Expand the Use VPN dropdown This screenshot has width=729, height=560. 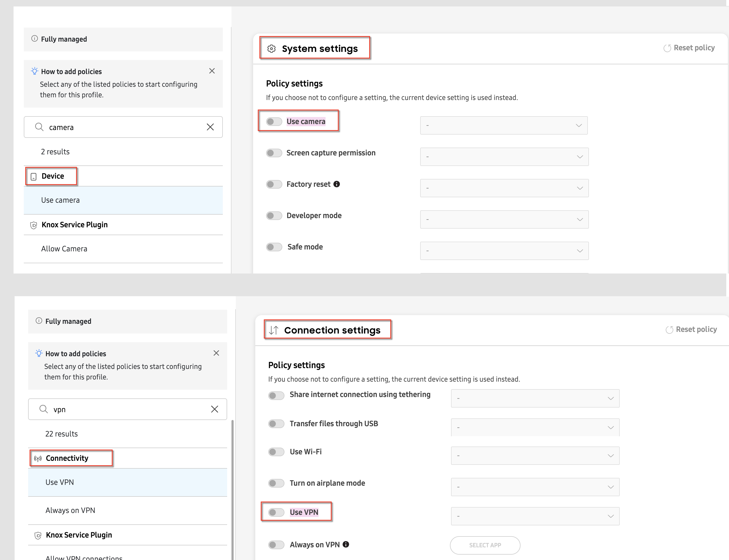[535, 516]
